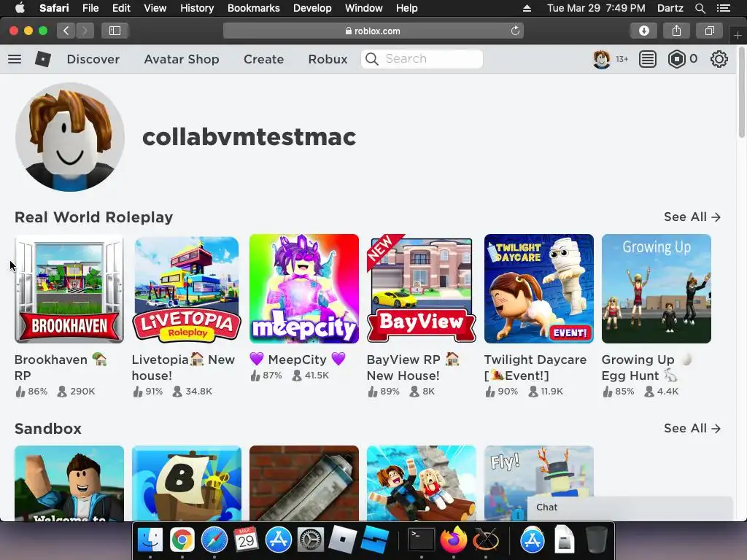The height and width of the screenshot is (560, 747).
Task: Open the MeepCity game thumbnail
Action: (304, 289)
